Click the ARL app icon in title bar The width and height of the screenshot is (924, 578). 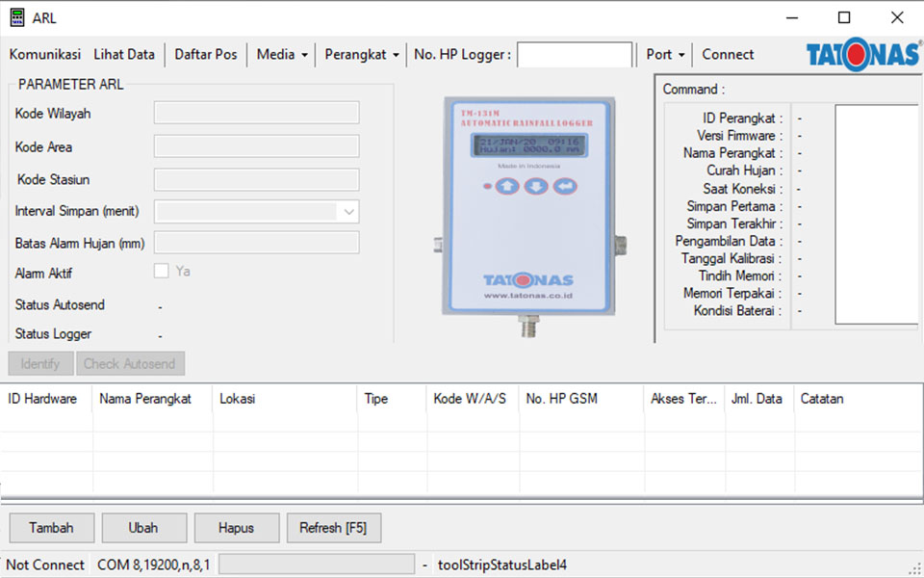point(16,17)
